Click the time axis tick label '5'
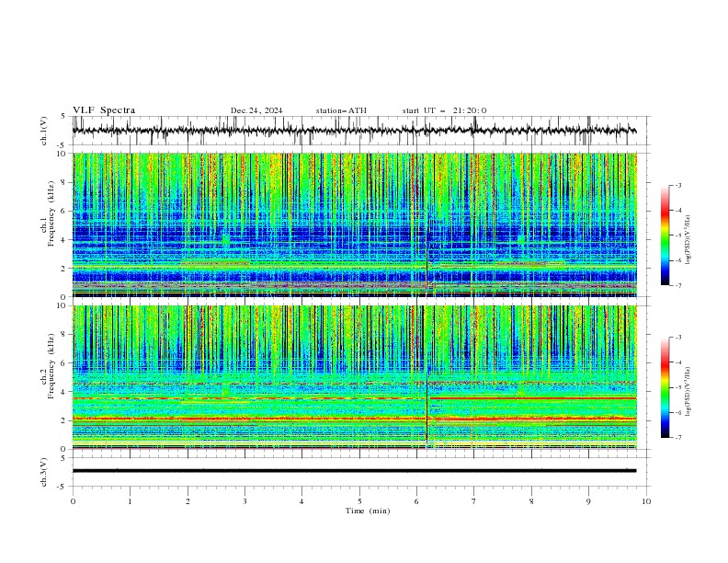The image size is (728, 563). 359,501
